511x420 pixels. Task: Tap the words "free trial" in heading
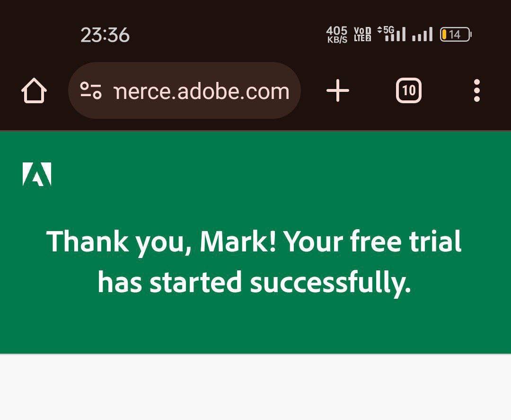click(x=405, y=241)
